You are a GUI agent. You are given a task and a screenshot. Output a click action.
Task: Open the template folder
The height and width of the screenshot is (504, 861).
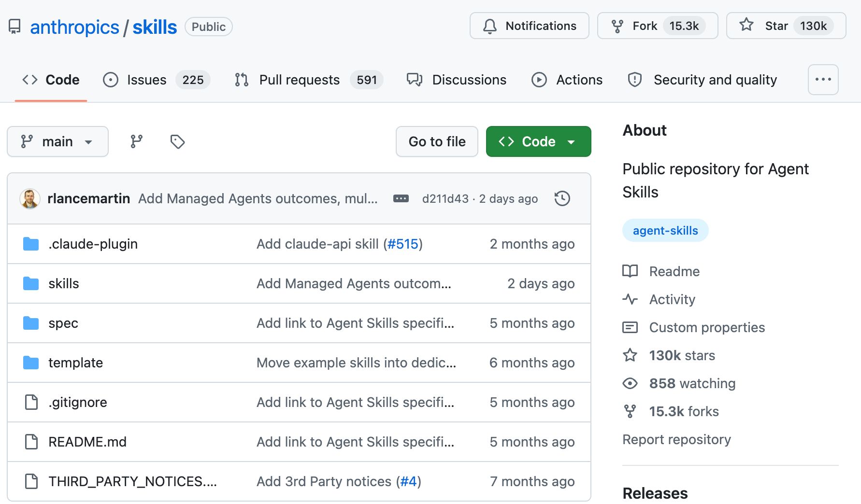75,363
